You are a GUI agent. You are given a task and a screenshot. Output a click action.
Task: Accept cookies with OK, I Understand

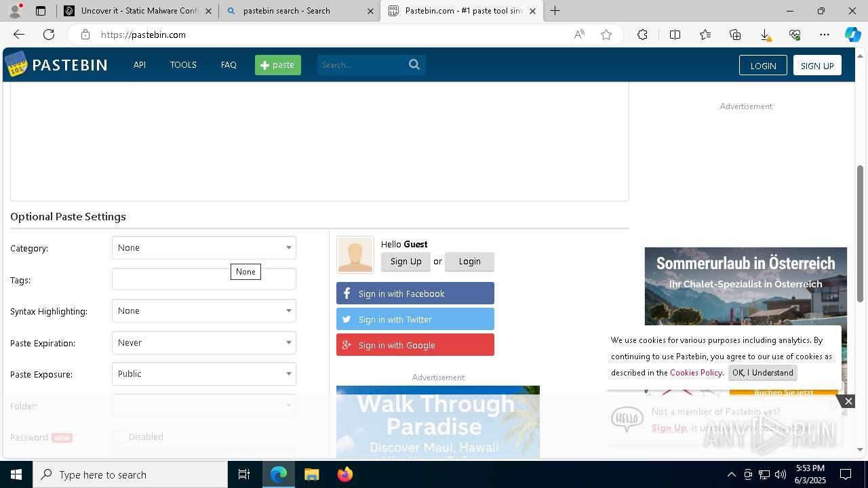tap(763, 373)
